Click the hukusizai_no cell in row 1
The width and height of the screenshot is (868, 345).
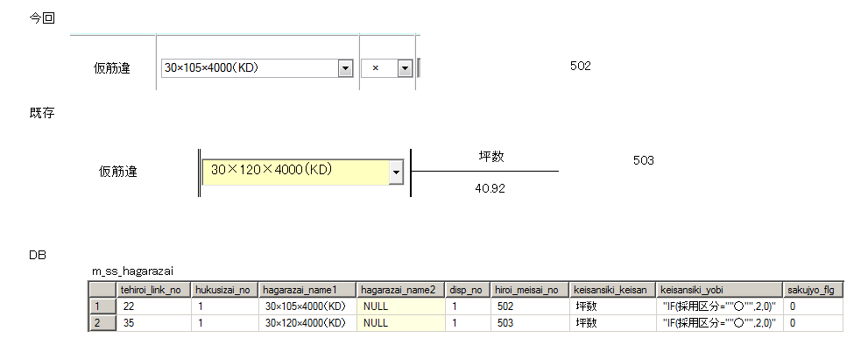[x=225, y=306]
